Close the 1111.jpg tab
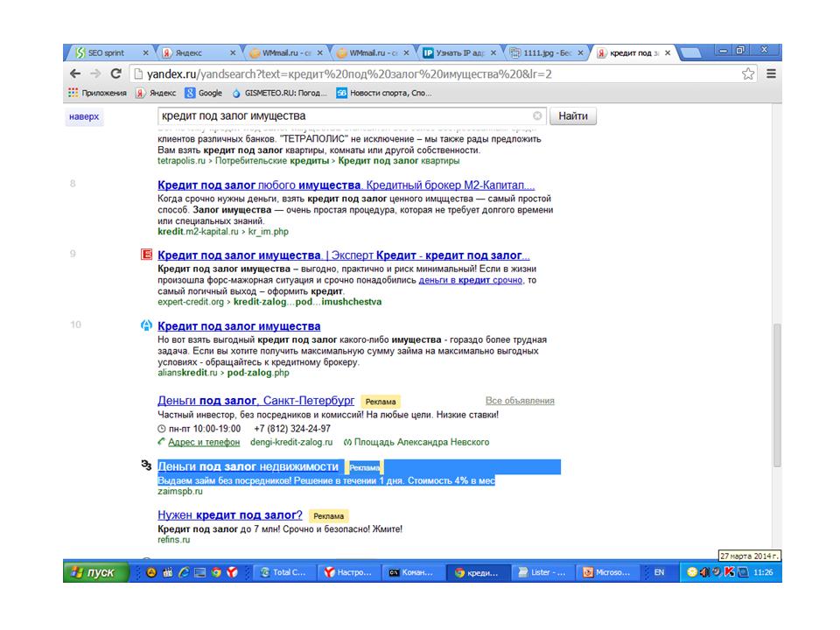 pyautogui.click(x=580, y=53)
